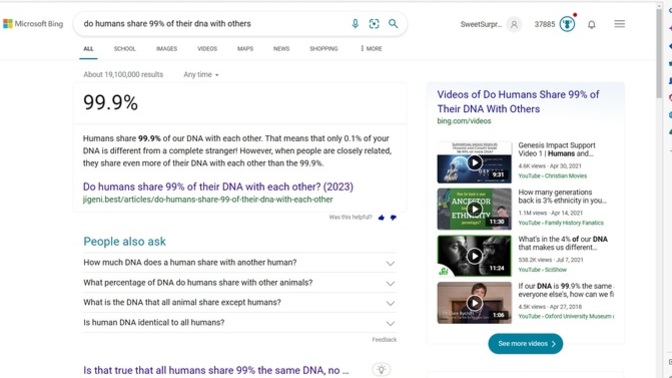The width and height of the screenshot is (672, 378).
Task: Open the notifications bell
Action: pyautogui.click(x=591, y=24)
